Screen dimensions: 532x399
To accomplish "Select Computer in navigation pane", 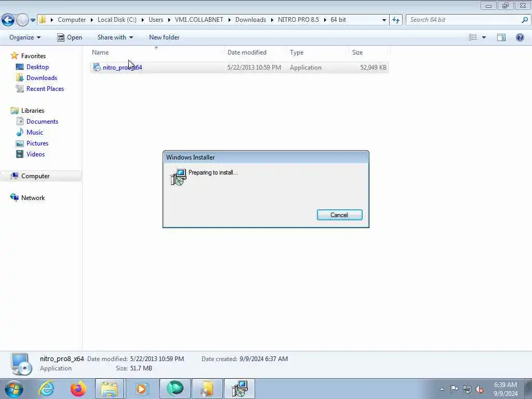I will pyautogui.click(x=35, y=176).
